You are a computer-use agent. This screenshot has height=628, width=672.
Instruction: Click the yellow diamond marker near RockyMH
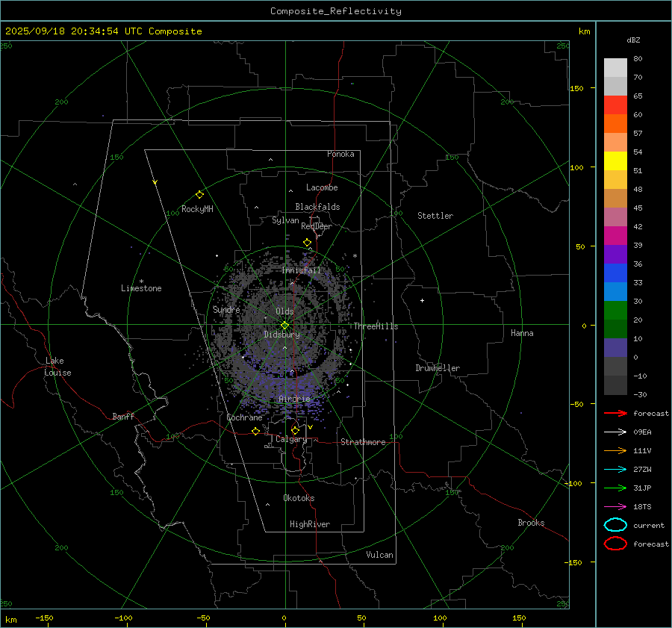coord(199,194)
